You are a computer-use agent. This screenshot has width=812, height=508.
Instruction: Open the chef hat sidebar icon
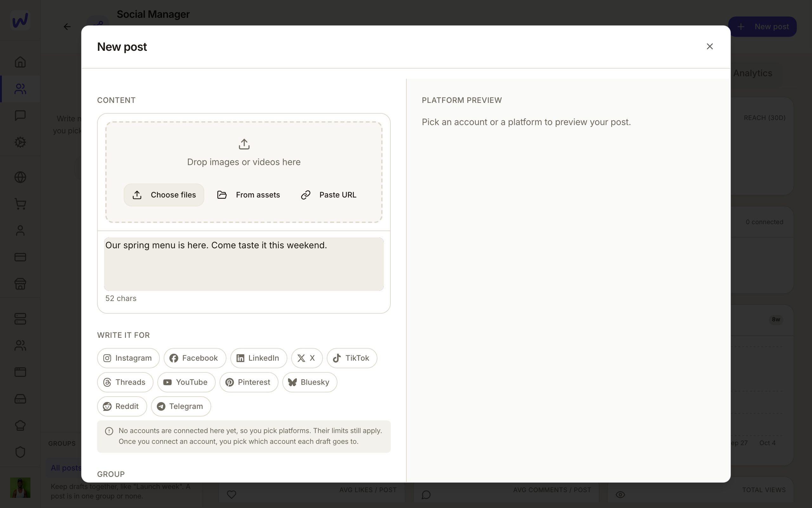coord(20,425)
